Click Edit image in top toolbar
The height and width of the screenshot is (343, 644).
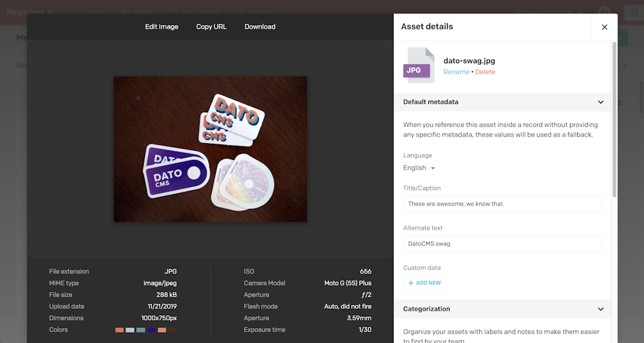point(162,26)
